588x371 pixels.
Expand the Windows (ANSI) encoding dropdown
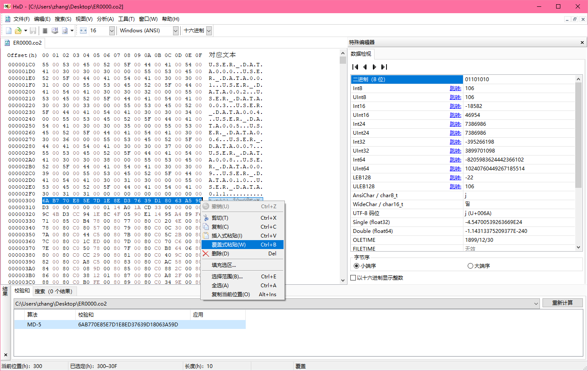(176, 31)
